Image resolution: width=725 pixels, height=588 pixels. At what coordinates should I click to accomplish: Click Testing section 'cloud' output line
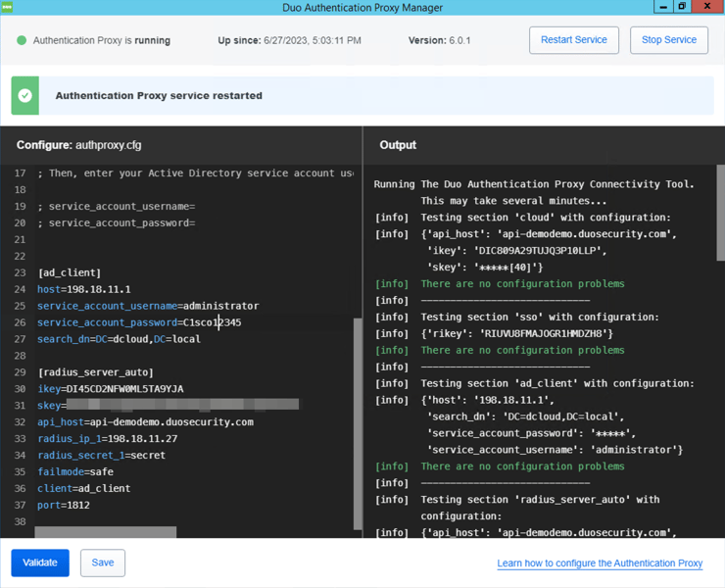(x=545, y=218)
